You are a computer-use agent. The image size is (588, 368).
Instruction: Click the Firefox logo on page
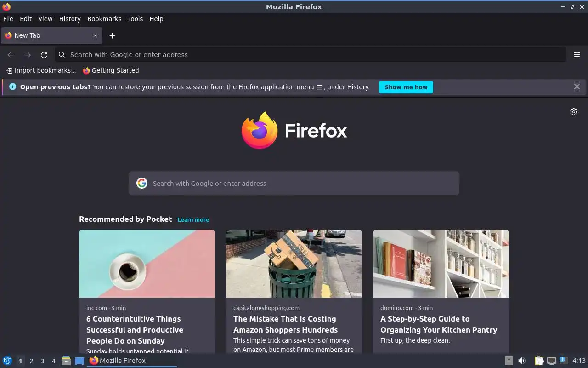[x=294, y=130]
